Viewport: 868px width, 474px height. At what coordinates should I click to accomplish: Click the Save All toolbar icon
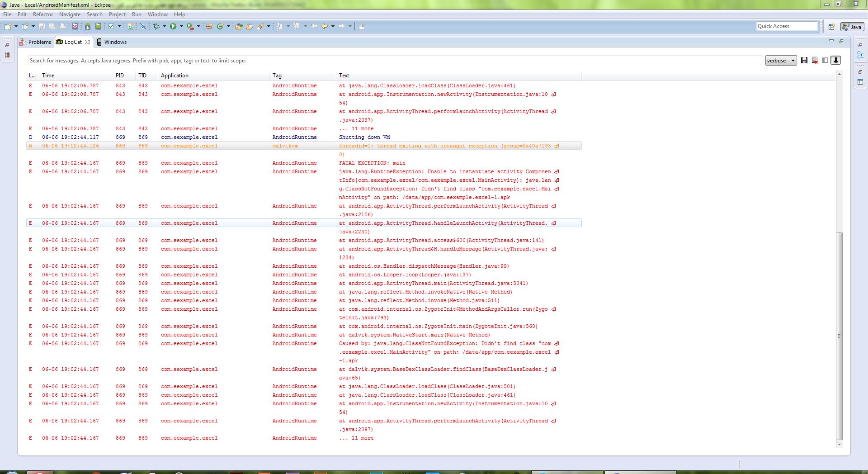[52, 26]
